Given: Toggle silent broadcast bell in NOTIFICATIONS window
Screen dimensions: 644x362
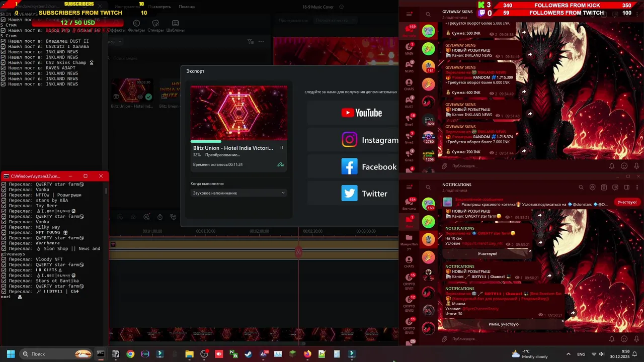Looking at the screenshot, I should pyautogui.click(x=612, y=339).
